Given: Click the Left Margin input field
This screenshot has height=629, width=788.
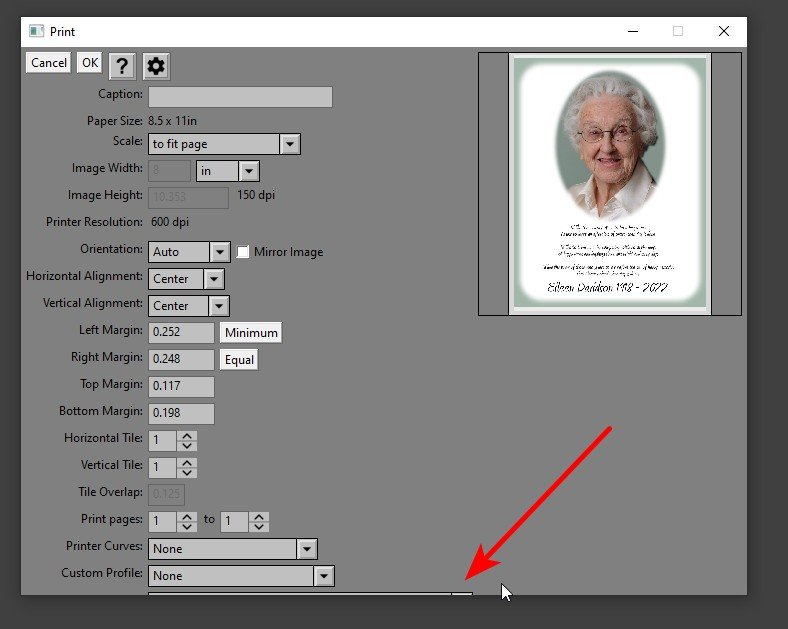Looking at the screenshot, I should point(181,333).
